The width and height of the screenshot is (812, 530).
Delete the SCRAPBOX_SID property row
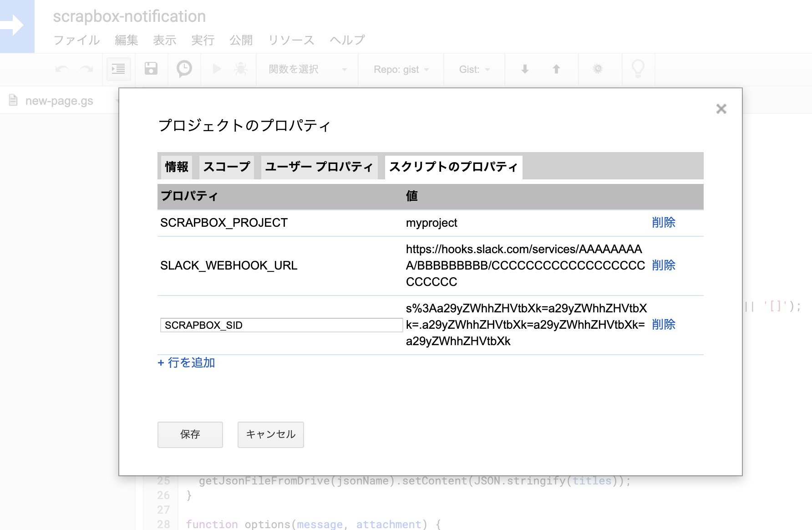pos(664,325)
